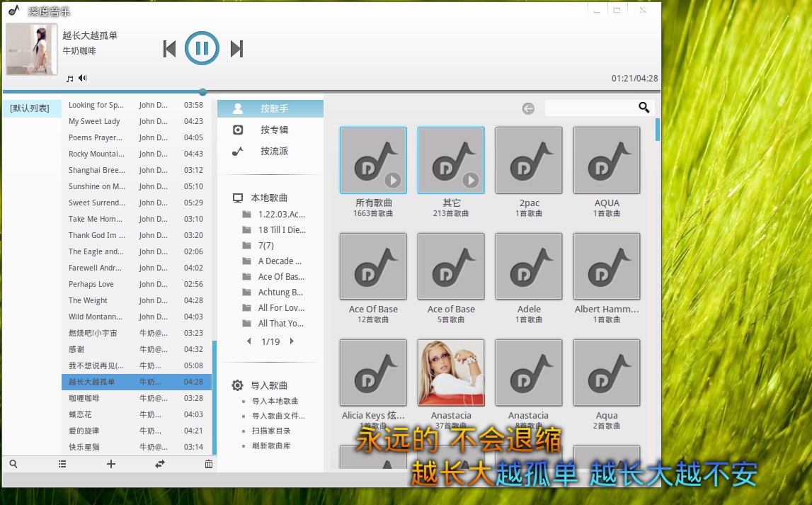Select song Perhaps Love
Screen dimensions: 812x505
coord(136,284)
